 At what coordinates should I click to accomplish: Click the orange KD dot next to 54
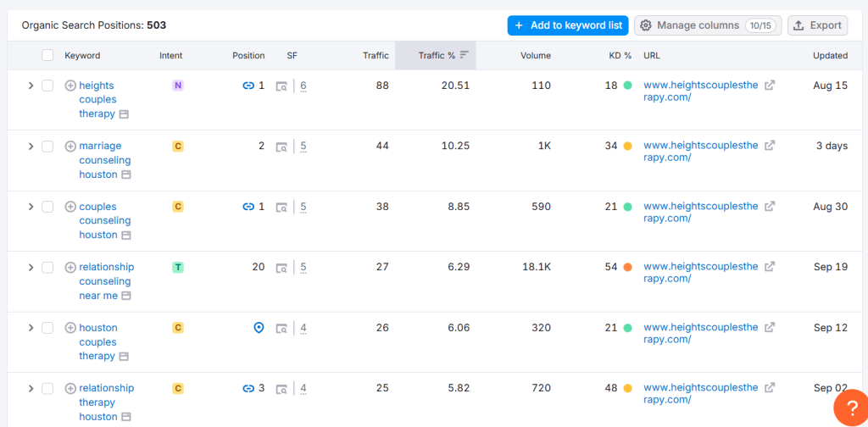click(627, 267)
